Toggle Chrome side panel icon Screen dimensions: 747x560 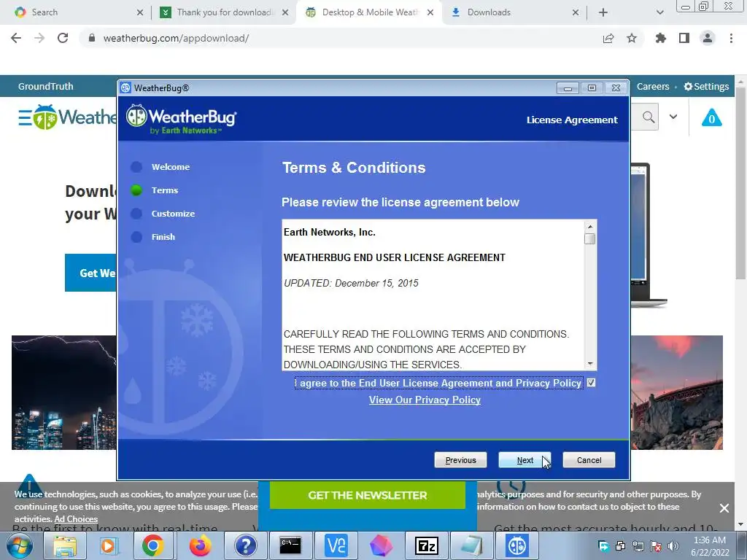[x=684, y=38]
